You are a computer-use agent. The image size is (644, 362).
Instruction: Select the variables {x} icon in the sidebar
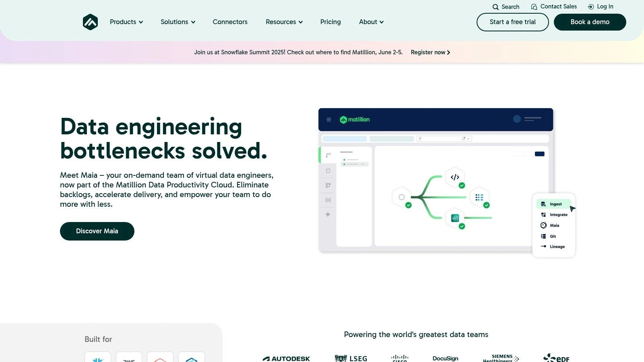click(328, 200)
